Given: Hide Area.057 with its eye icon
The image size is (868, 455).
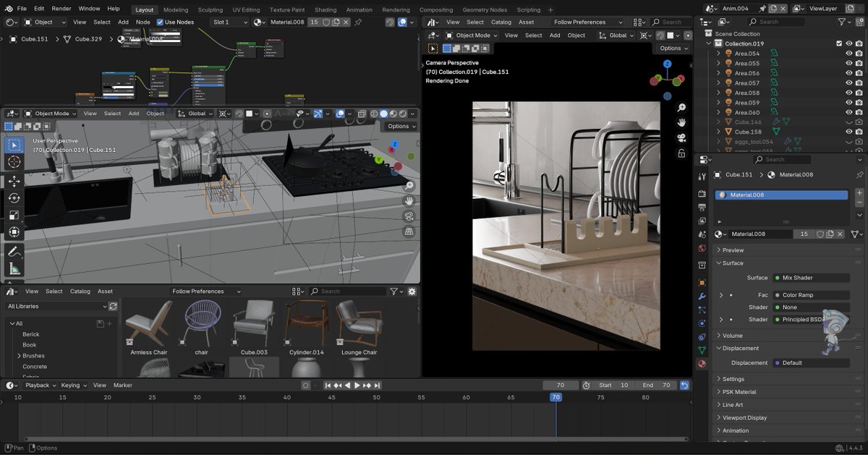Looking at the screenshot, I should tap(848, 82).
